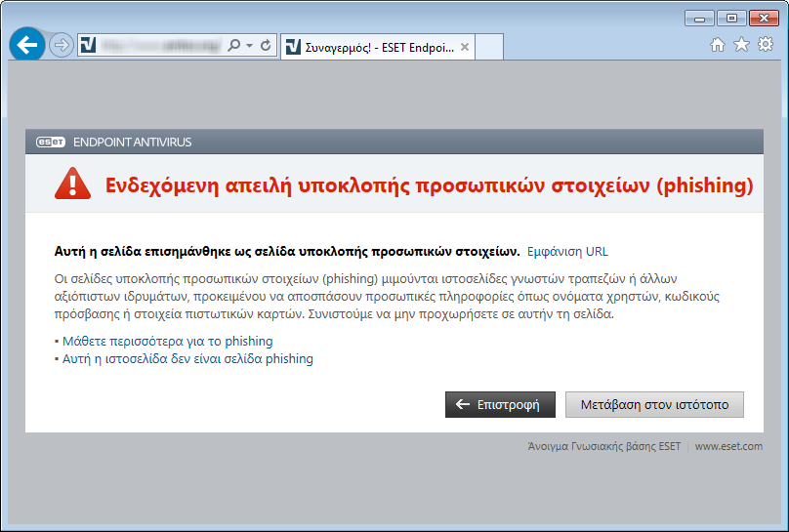
Task: Refresh the page with reload icon
Action: (x=266, y=45)
